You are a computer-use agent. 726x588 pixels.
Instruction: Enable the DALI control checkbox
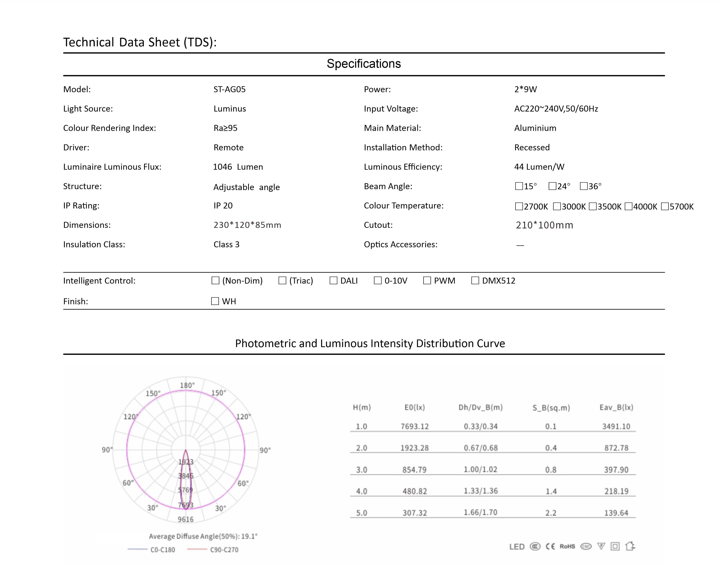tap(333, 281)
